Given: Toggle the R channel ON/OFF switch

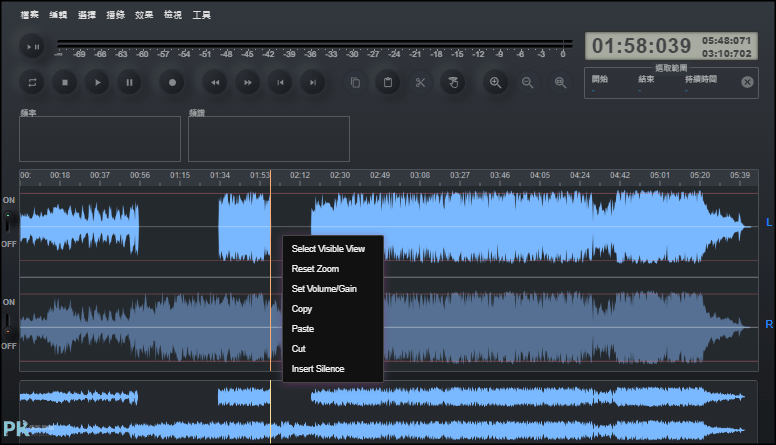Looking at the screenshot, I should (8, 325).
